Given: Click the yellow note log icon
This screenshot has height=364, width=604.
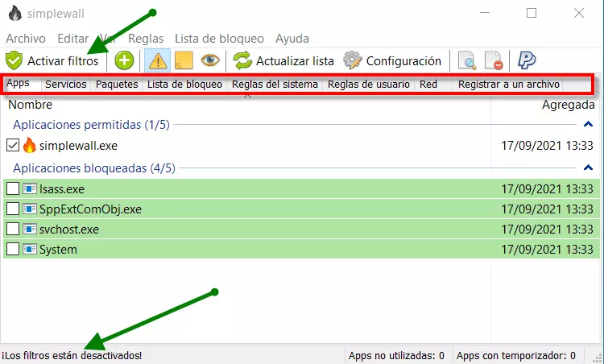Looking at the screenshot, I should click(183, 60).
